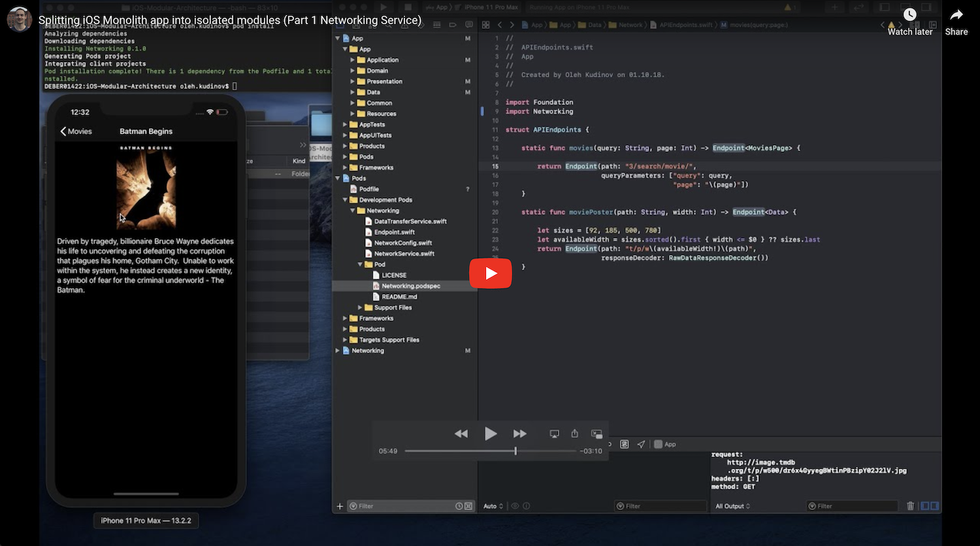Click the playback progress slider in the overlay
This screenshot has width=980, height=546.
(490, 451)
